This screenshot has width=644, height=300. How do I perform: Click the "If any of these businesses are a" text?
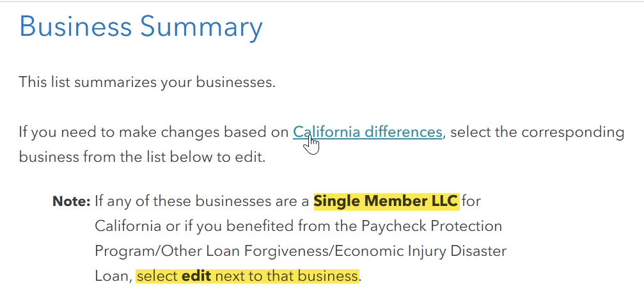[202, 201]
